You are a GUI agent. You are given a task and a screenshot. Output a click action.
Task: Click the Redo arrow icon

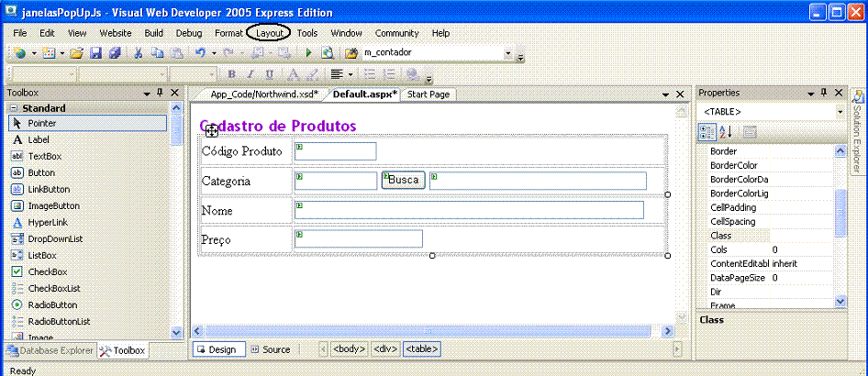click(228, 53)
